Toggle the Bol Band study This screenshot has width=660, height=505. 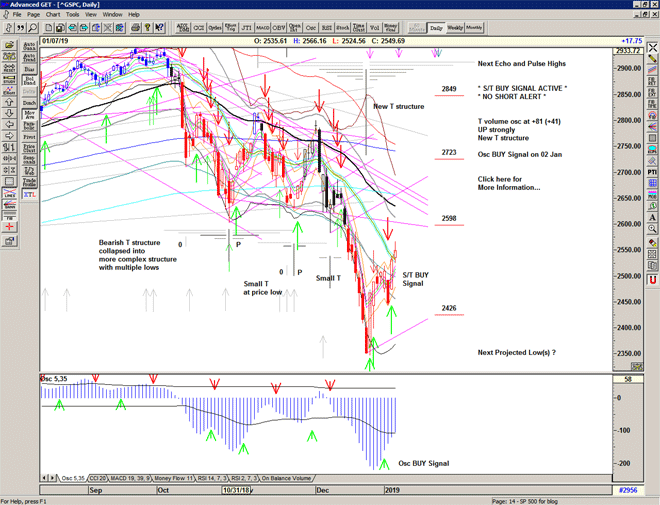coord(29,79)
